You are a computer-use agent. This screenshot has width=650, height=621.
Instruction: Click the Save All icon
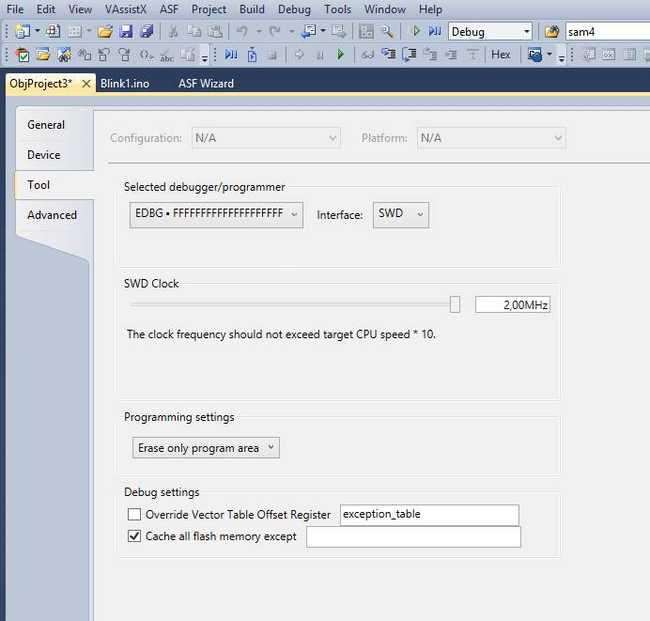click(x=144, y=32)
